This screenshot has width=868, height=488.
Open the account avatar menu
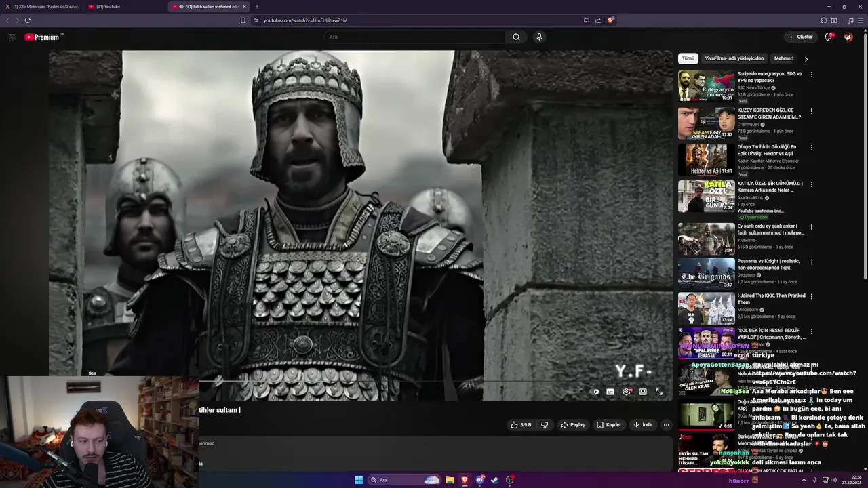pyautogui.click(x=848, y=37)
